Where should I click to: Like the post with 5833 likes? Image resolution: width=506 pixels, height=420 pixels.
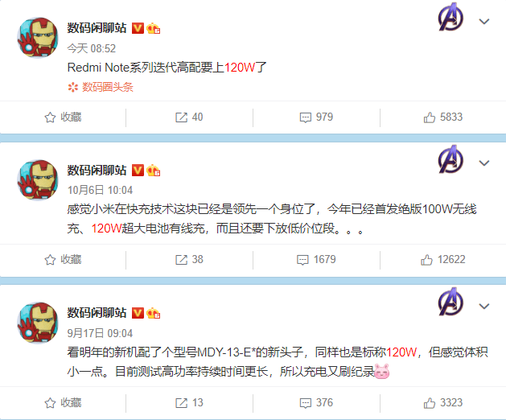(x=443, y=117)
